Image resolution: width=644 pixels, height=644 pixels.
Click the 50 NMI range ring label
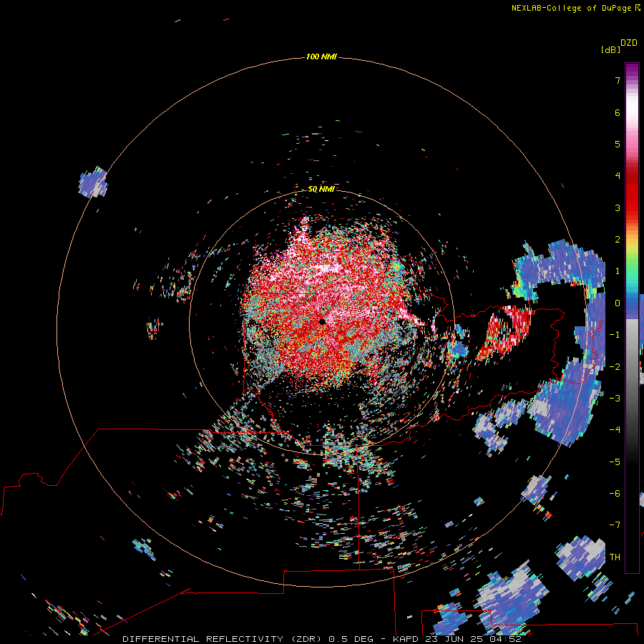tap(321, 189)
